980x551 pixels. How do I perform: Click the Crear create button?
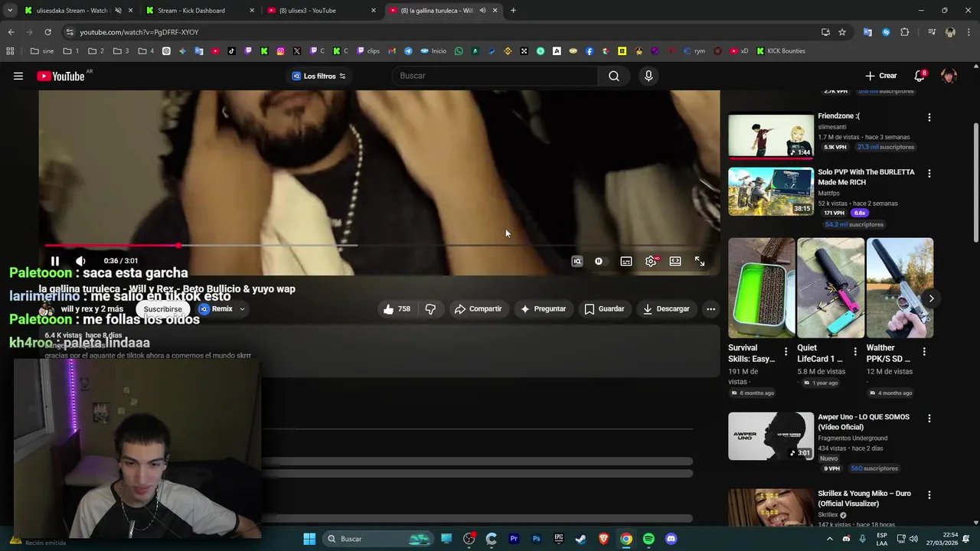[881, 76]
